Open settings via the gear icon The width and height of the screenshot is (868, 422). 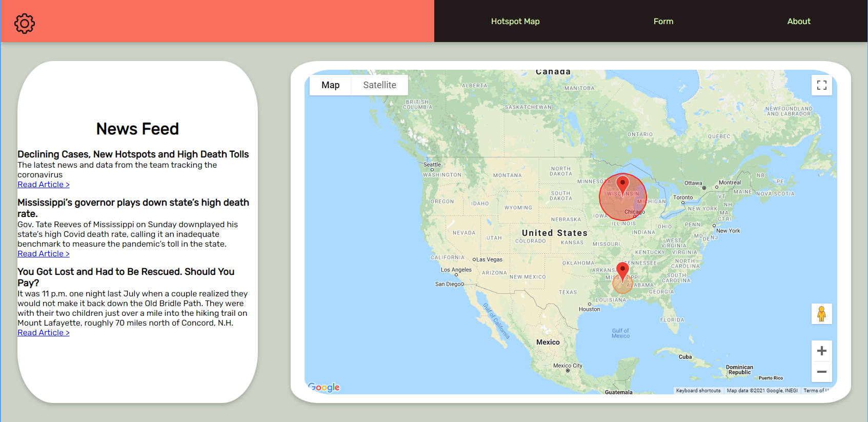point(25,23)
